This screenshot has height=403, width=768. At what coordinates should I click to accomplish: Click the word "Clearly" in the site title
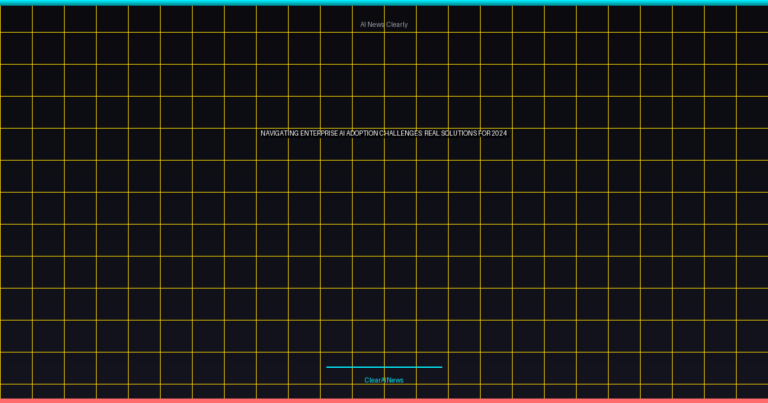pyautogui.click(x=397, y=24)
